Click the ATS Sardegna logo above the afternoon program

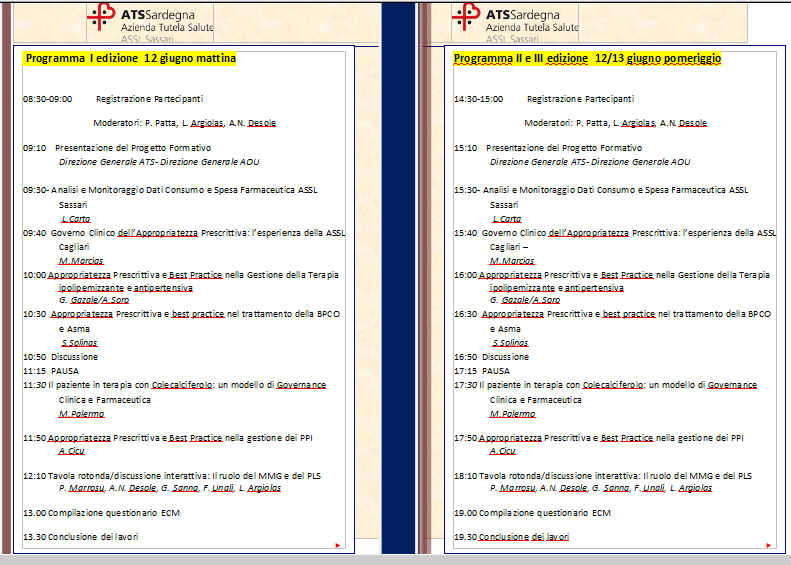click(x=515, y=23)
